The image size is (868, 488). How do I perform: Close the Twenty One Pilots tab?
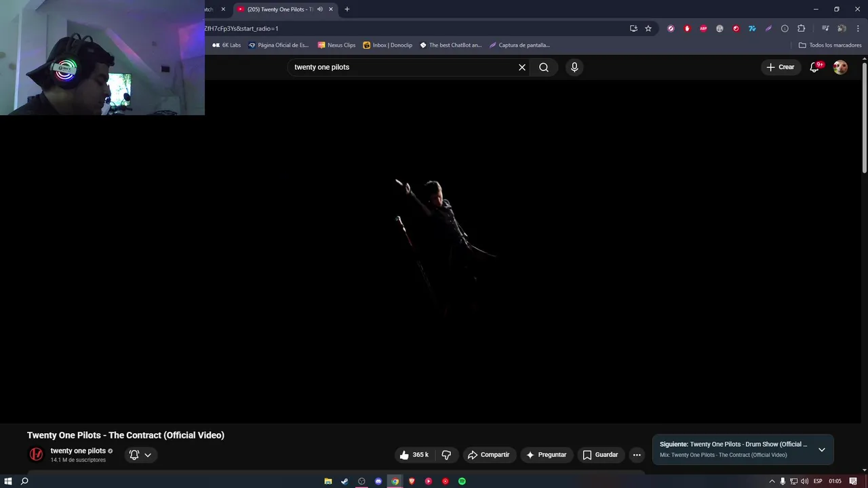click(331, 9)
